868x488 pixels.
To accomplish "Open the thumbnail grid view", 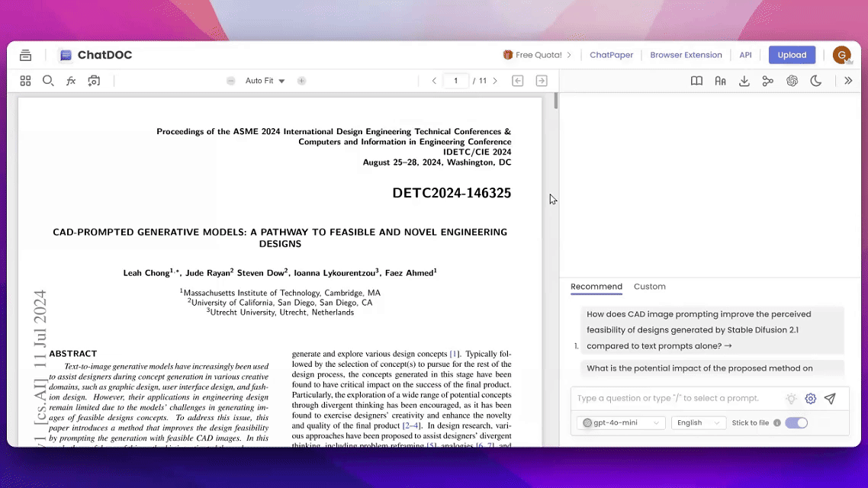I will [x=25, y=81].
